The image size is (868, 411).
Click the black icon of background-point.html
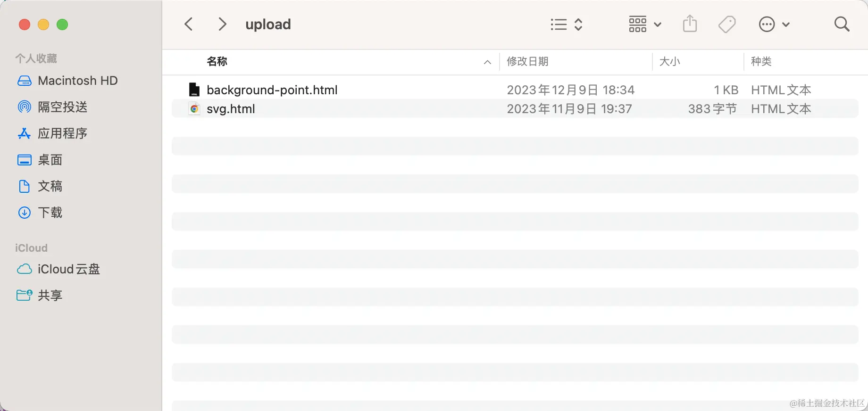(x=194, y=90)
